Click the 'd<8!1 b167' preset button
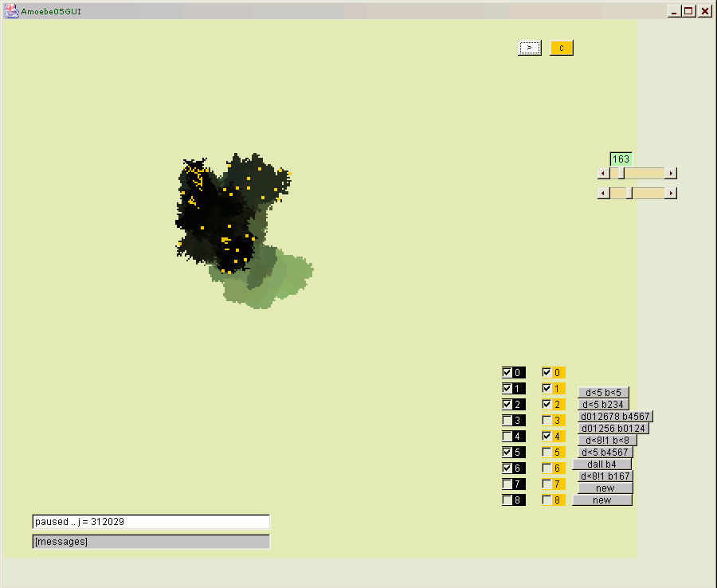 tap(605, 476)
